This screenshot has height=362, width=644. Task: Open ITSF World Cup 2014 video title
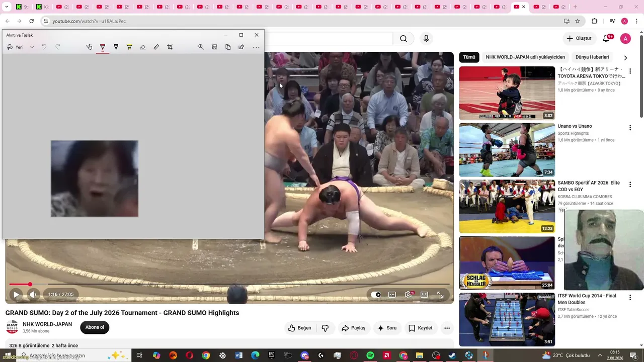coord(587,299)
